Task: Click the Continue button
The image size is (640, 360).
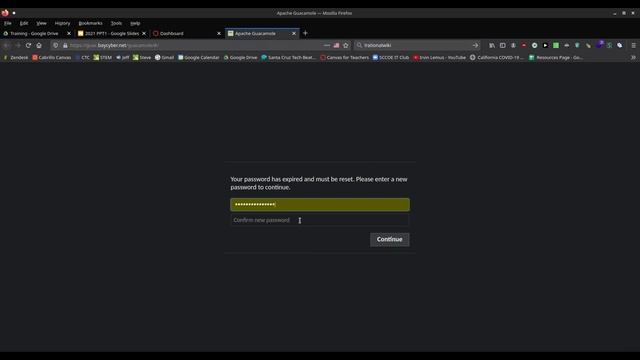Action: (x=389, y=239)
